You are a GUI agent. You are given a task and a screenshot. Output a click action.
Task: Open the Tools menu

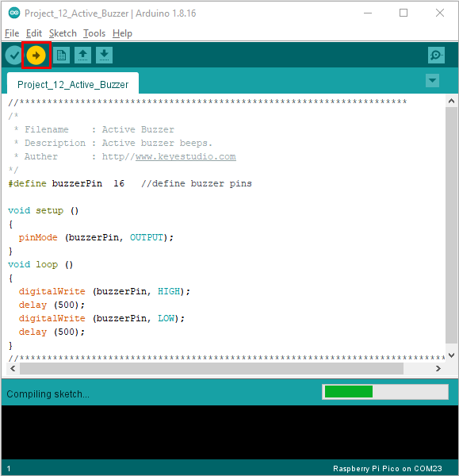click(94, 33)
